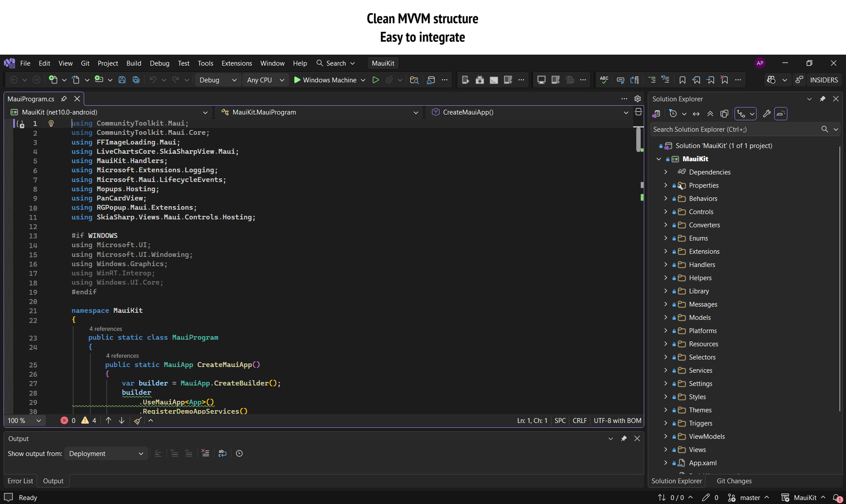
Task: Switch to Git Changes panel
Action: pyautogui.click(x=734, y=481)
